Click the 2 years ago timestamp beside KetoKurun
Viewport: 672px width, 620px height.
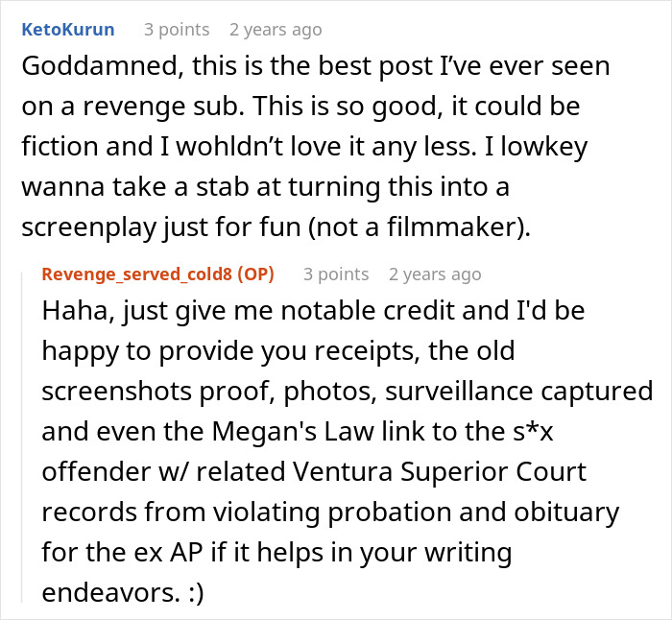[x=276, y=30]
